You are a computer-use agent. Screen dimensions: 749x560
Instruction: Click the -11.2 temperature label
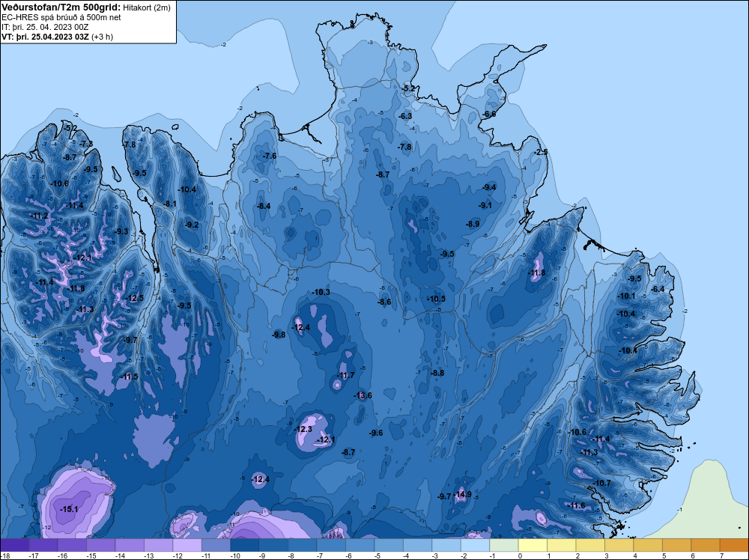coord(39,216)
